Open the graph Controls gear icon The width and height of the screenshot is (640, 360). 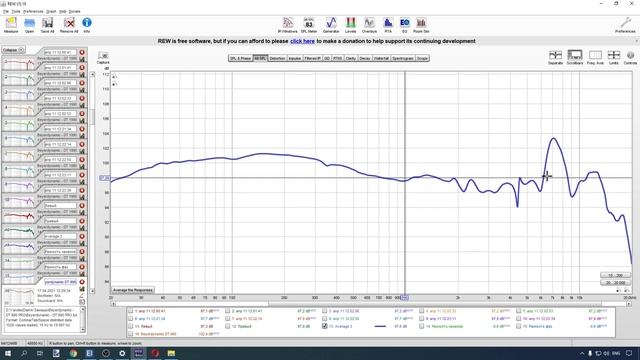pos(631,57)
